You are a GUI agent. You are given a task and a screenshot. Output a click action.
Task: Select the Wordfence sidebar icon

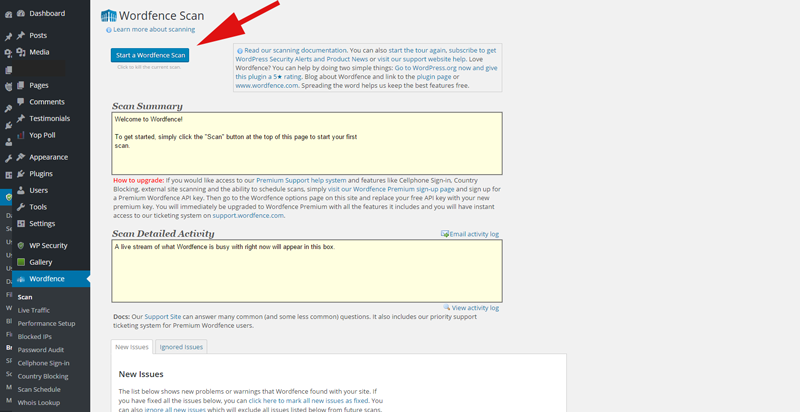point(20,279)
